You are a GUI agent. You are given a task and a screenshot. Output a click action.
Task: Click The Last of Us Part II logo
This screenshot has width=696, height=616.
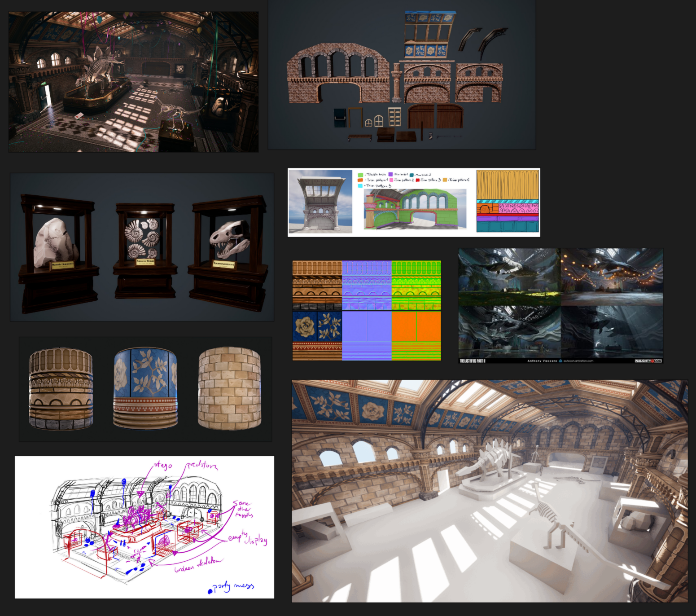point(473,361)
